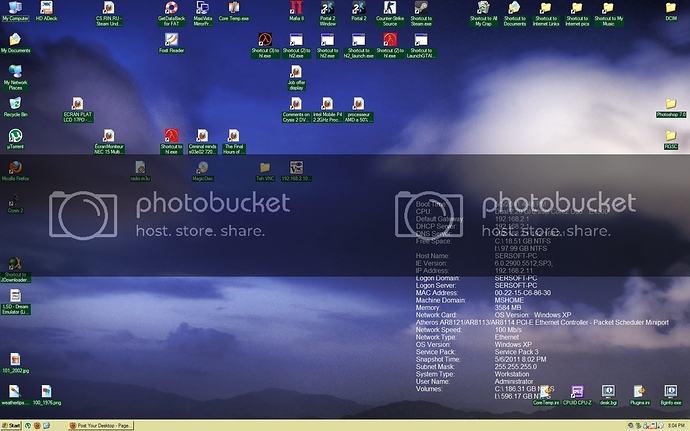
Task: Select the Job offer display file
Action: click(296, 73)
